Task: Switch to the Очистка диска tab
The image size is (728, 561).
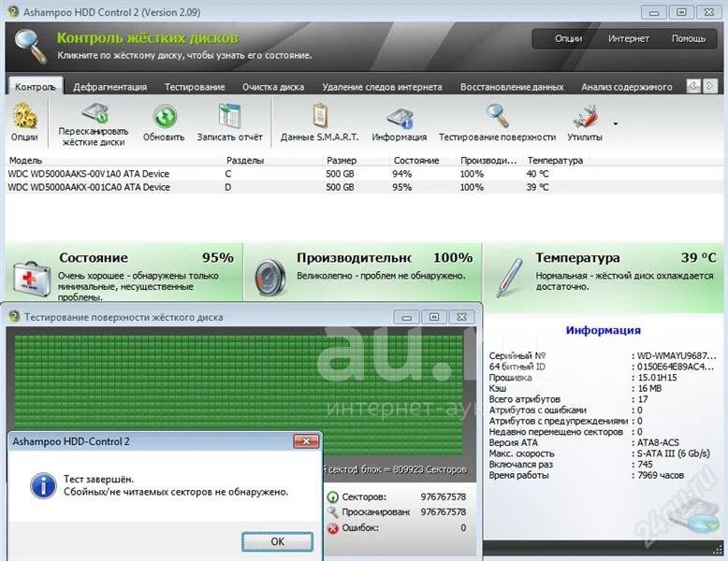Action: [273, 87]
